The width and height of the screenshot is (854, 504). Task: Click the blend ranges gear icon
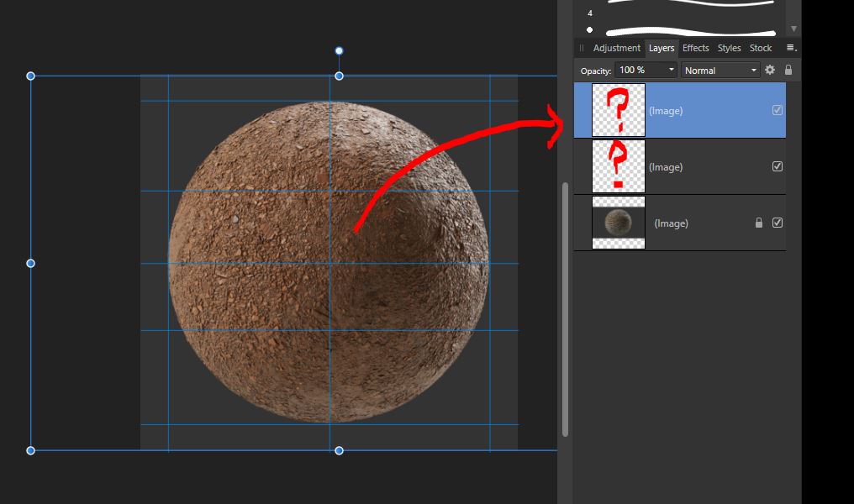[x=769, y=71]
